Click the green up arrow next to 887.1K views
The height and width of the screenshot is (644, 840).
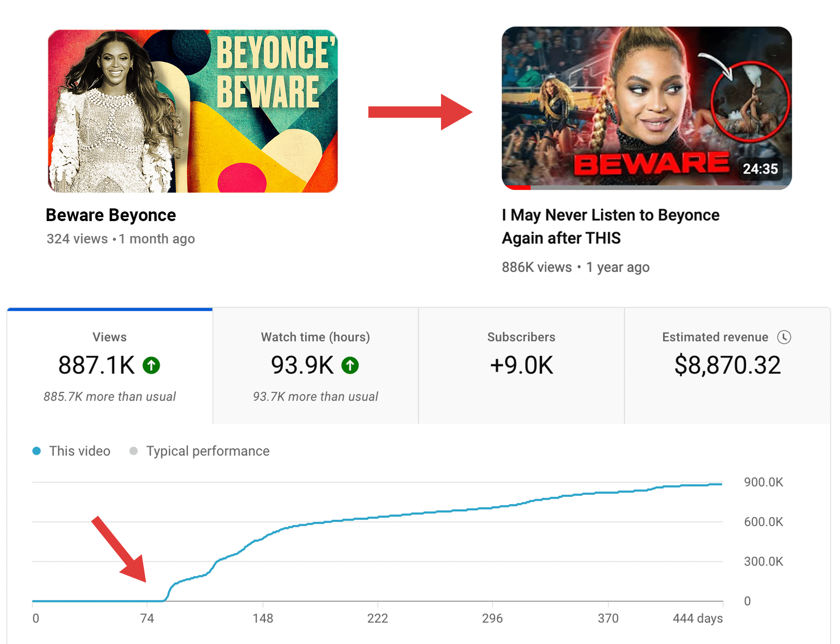click(x=151, y=365)
